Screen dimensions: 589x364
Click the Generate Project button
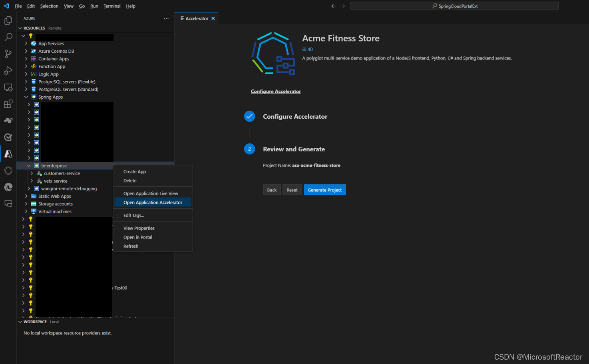(324, 190)
